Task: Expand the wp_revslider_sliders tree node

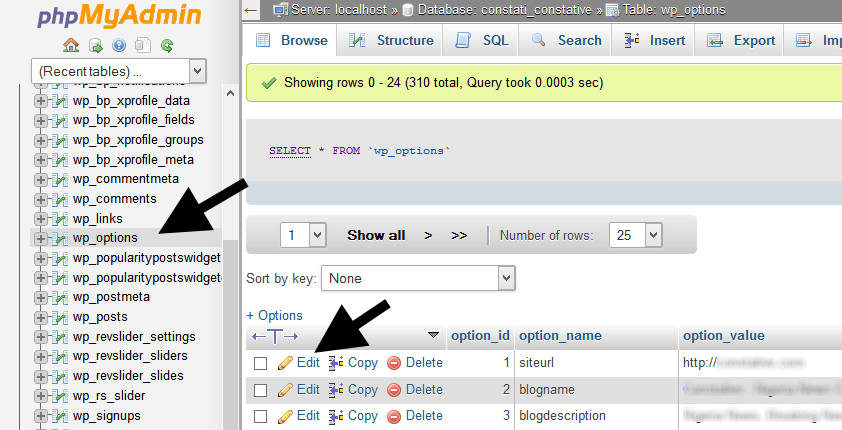Action: point(40,356)
